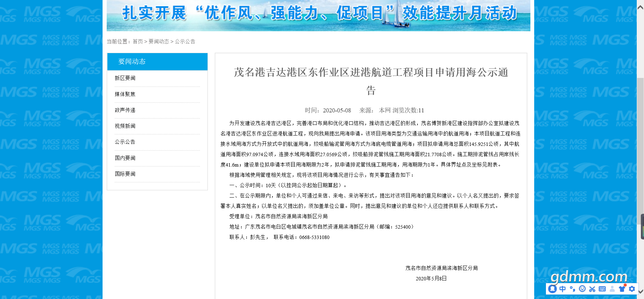Click the view count text 浏览次数:11
The width and height of the screenshot is (644, 299).
(408, 110)
